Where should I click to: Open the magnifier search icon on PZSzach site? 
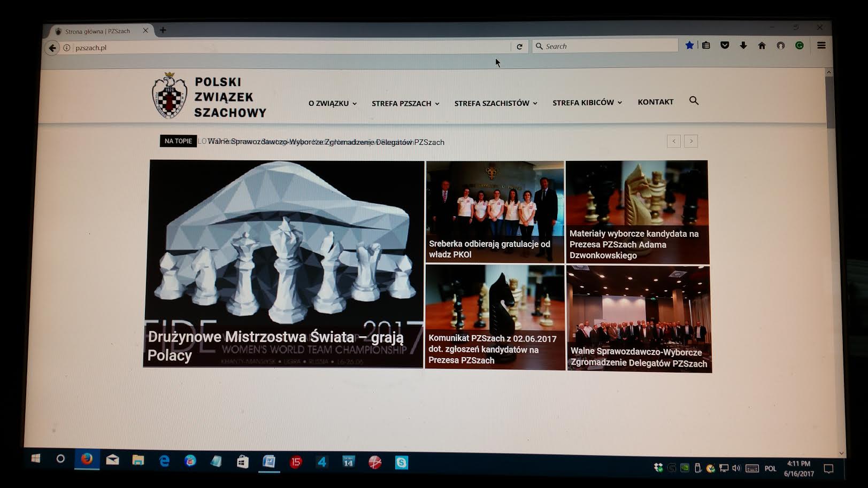click(x=694, y=100)
